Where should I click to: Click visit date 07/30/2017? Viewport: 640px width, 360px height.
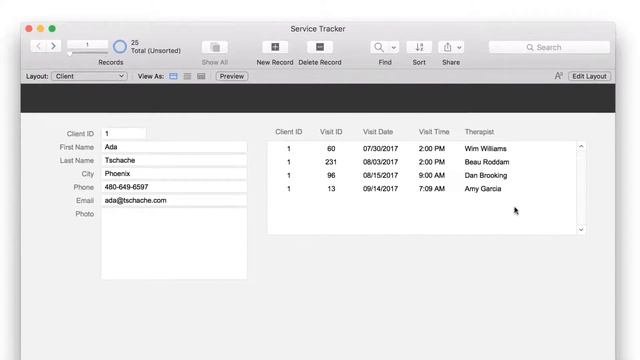click(x=380, y=149)
